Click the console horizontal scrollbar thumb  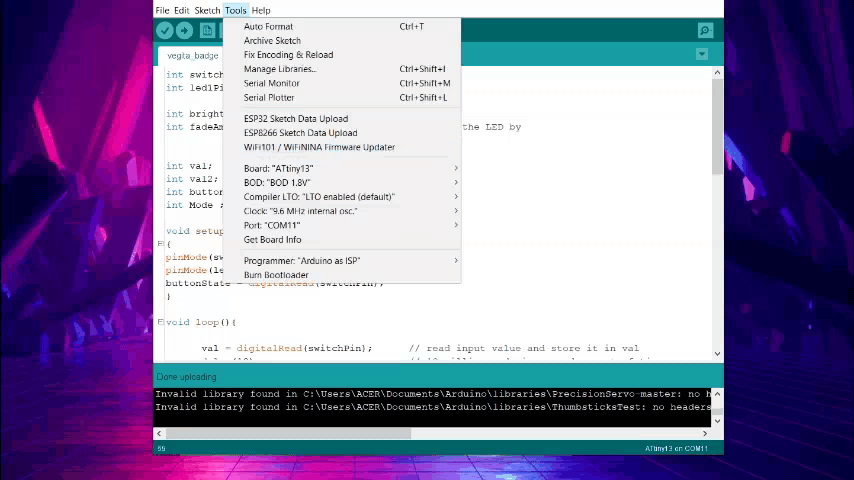288,433
